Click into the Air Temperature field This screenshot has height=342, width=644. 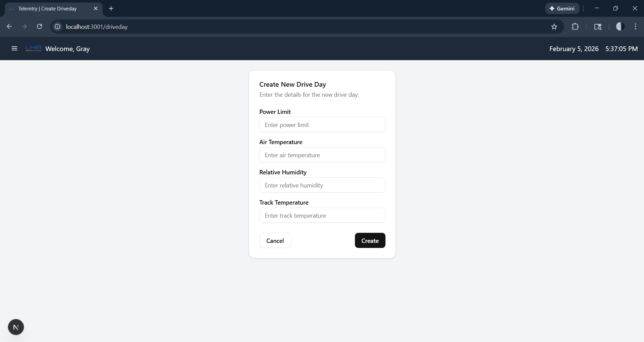pos(322,155)
